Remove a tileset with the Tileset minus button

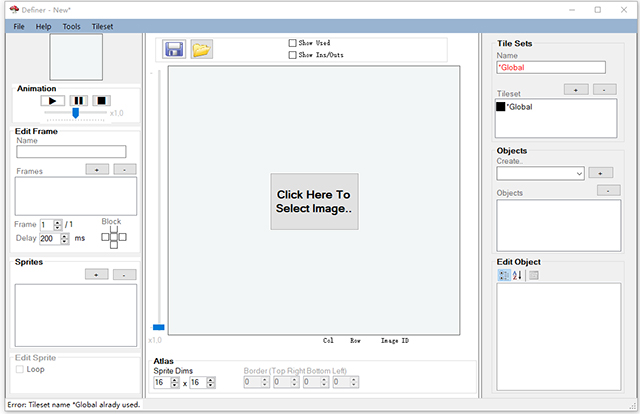point(604,89)
